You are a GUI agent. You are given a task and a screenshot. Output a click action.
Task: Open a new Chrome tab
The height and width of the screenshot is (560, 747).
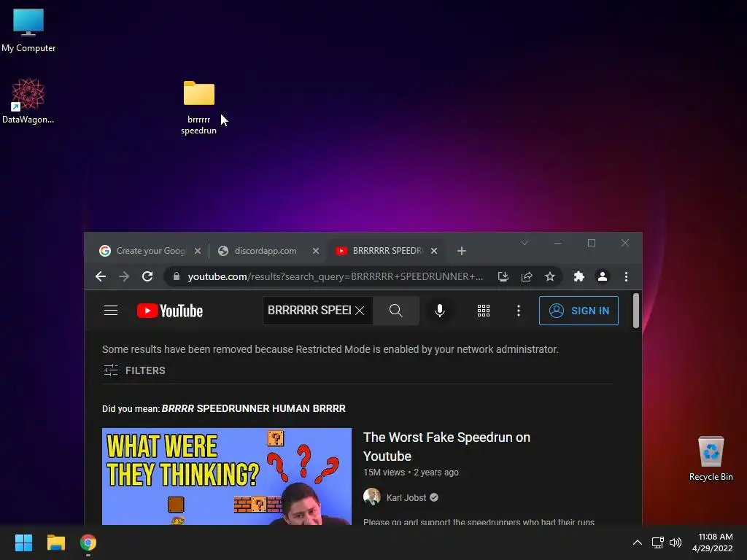pyautogui.click(x=462, y=251)
